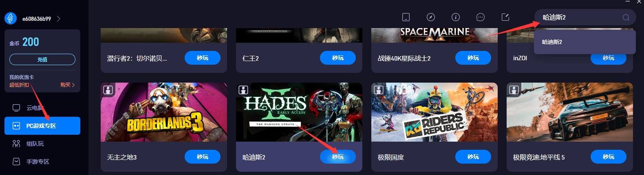644x175 pixels.
Task: Click 秒玩 button for 极限竞速:地平线 5
Action: click(x=609, y=157)
